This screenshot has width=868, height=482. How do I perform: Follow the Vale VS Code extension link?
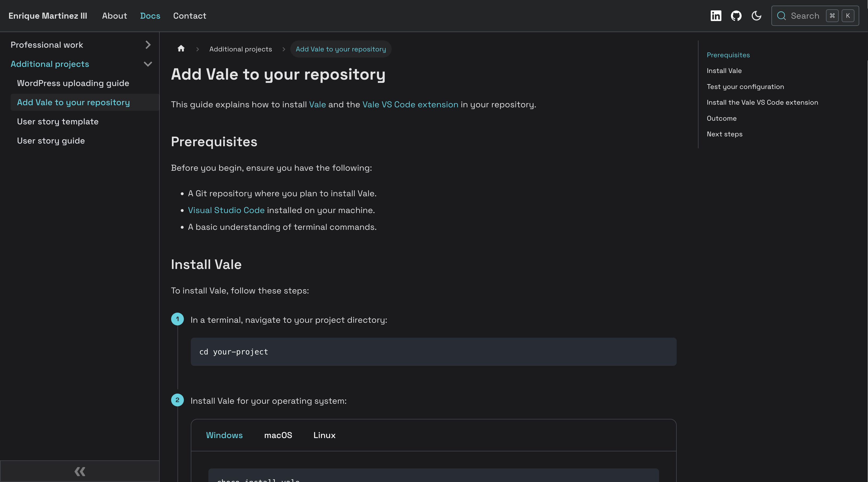tap(410, 105)
